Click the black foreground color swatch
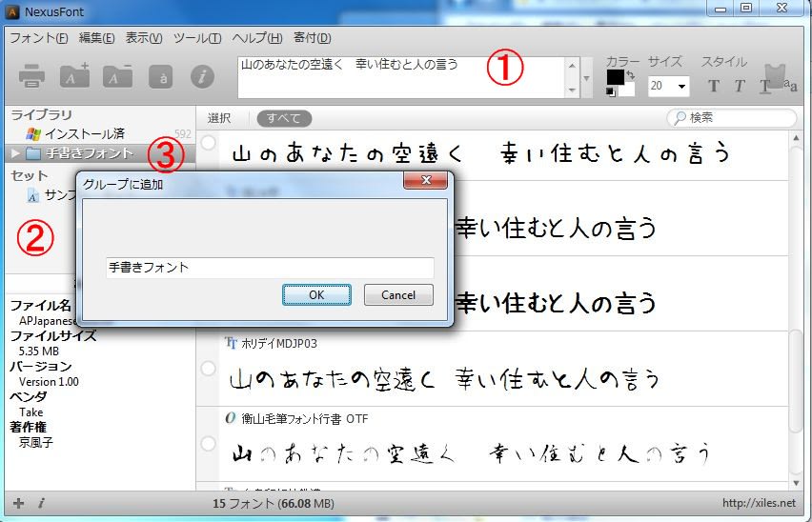The width and height of the screenshot is (812, 522). (x=615, y=76)
